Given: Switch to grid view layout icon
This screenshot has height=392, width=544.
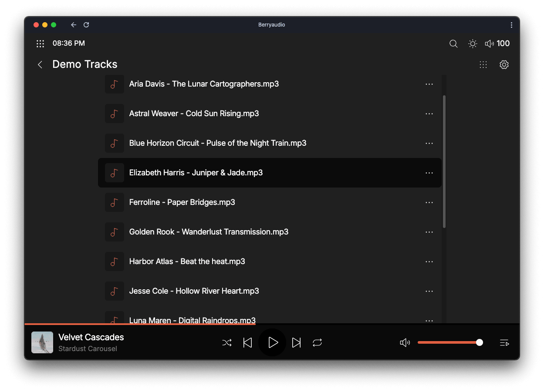Looking at the screenshot, I should (x=483, y=64).
